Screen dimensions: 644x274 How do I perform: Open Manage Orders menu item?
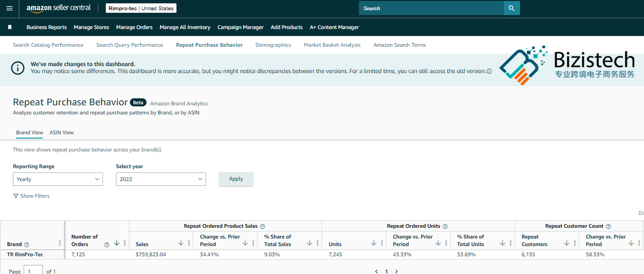pyautogui.click(x=134, y=27)
